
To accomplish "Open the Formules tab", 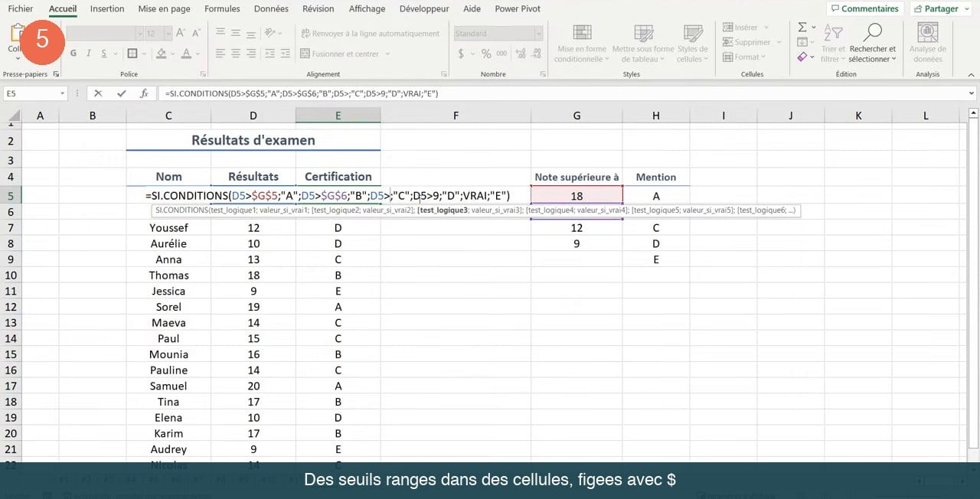I will (222, 9).
